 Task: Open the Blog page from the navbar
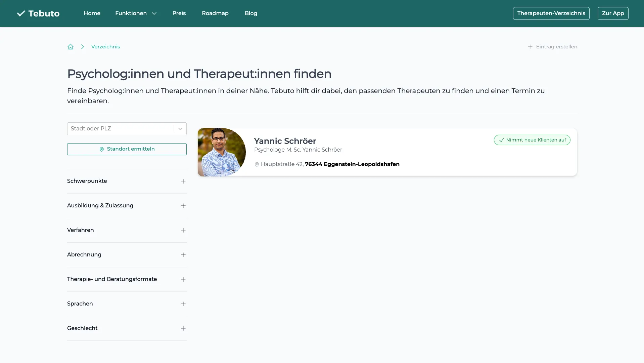point(251,13)
